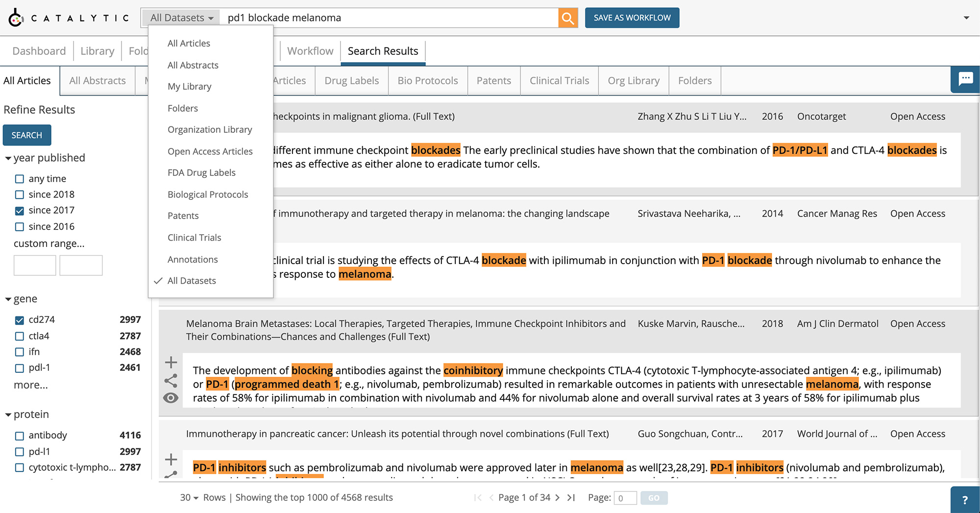Open the Bio Protocols results tab
Viewport: 980px width, 513px height.
pyautogui.click(x=428, y=81)
